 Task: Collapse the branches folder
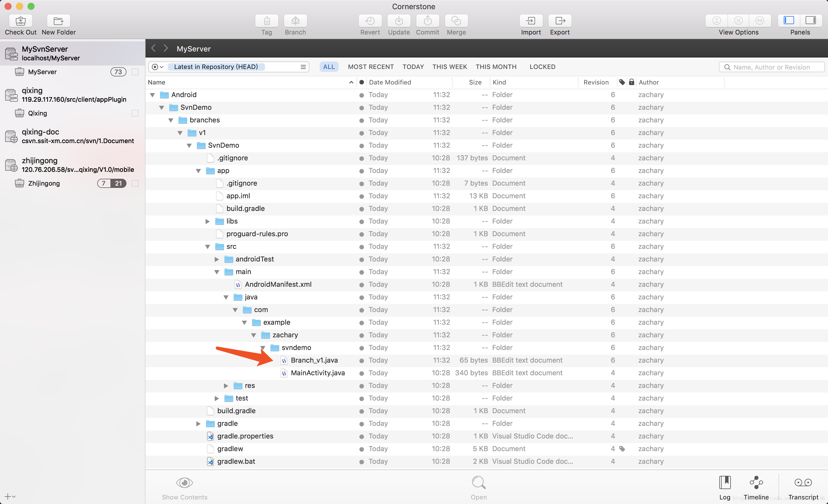[171, 120]
